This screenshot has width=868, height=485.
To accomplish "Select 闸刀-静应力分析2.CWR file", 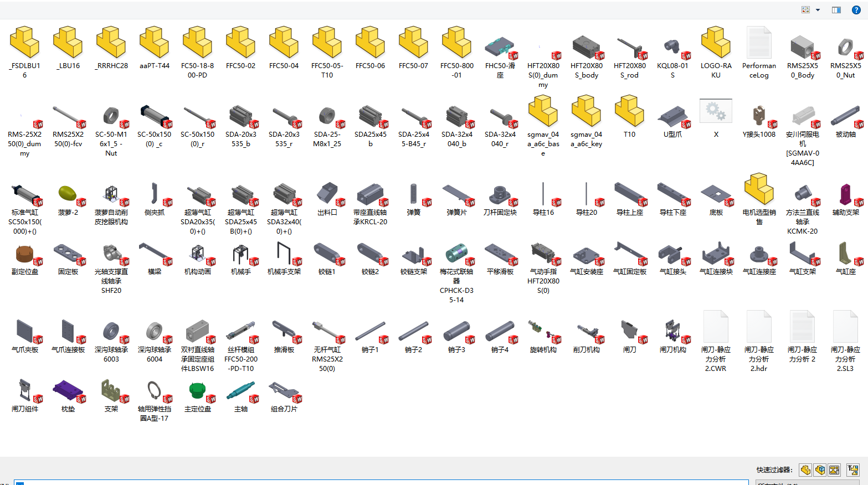I will point(716,341).
